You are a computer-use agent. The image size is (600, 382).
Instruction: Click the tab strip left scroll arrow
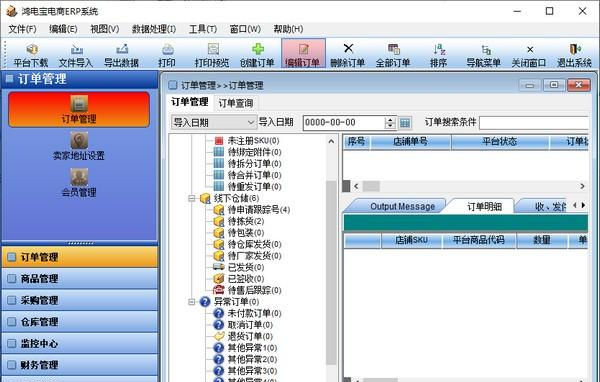pos(575,206)
